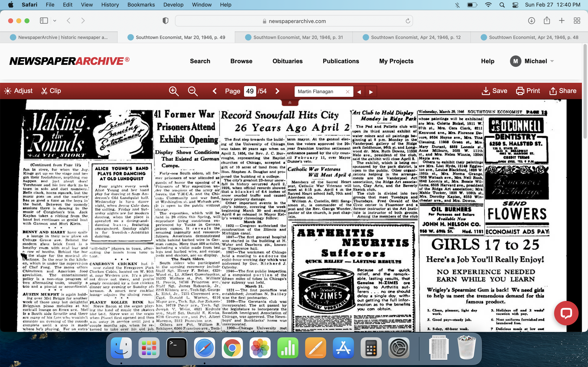588x367 pixels.
Task: Open the sidebar options chevron menu
Action: click(x=55, y=21)
